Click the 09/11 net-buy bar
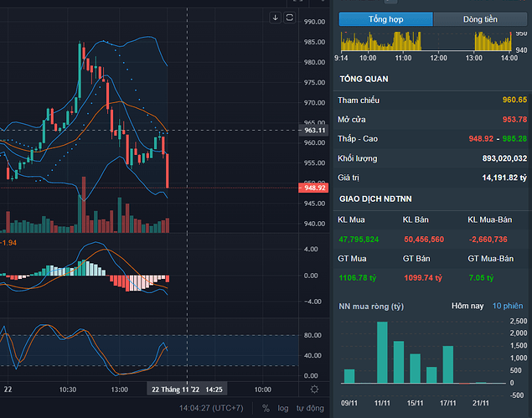The image size is (532, 418). point(349,375)
